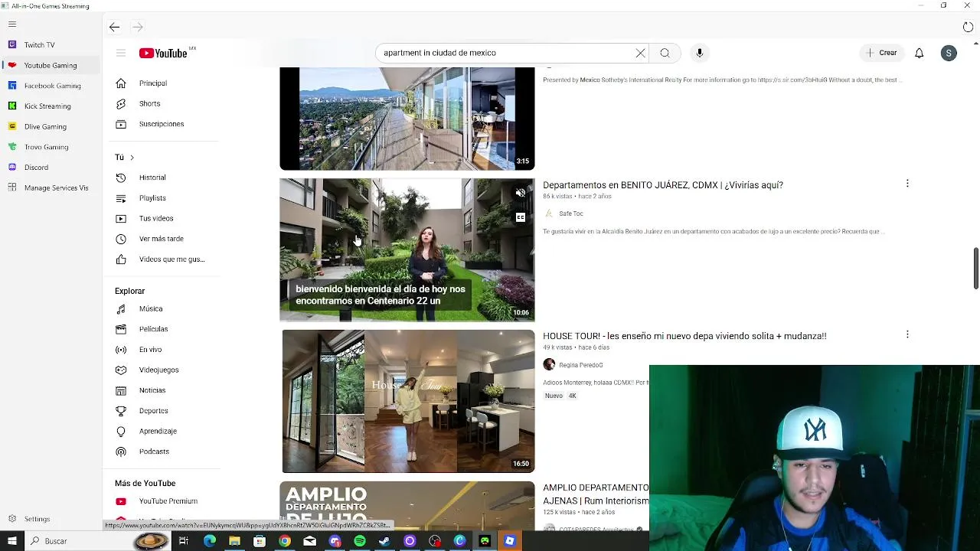Go to the YouTube home via the logo

coord(163,53)
